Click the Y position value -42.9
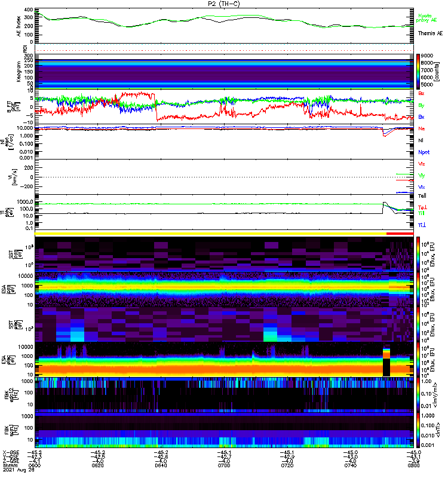 287,456
